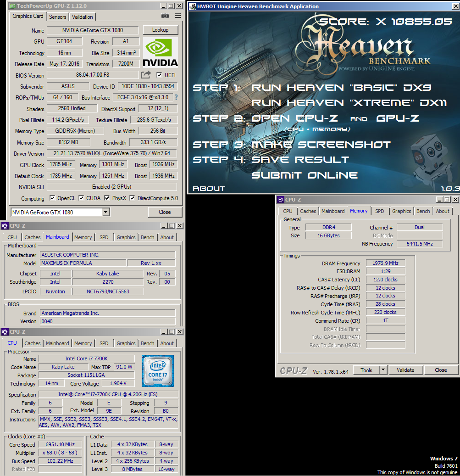Click the Core Speed value 6951.10 MHz
Image resolution: width=460 pixels, height=476 pixels.
[x=60, y=444]
